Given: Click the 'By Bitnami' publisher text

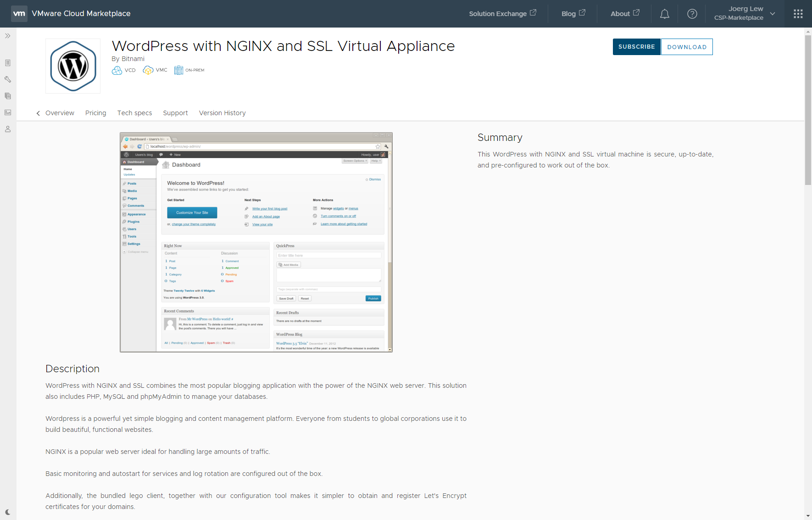Looking at the screenshot, I should tap(128, 59).
